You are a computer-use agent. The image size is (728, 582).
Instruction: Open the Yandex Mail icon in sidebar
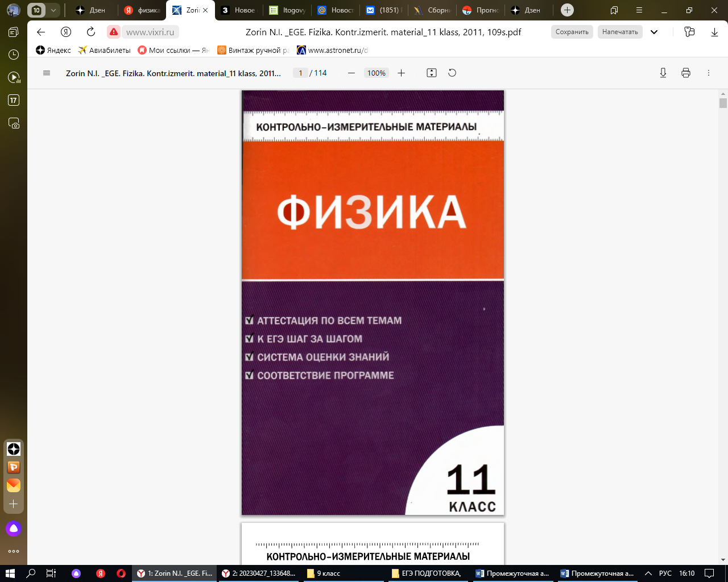(14, 485)
